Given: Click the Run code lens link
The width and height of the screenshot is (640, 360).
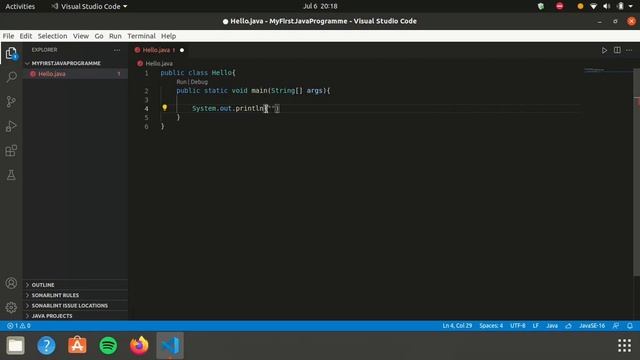Looking at the screenshot, I should pyautogui.click(x=181, y=82).
